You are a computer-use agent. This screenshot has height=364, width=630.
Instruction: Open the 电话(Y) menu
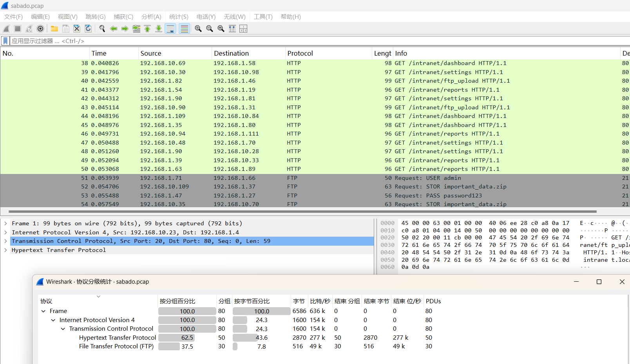(x=206, y=17)
